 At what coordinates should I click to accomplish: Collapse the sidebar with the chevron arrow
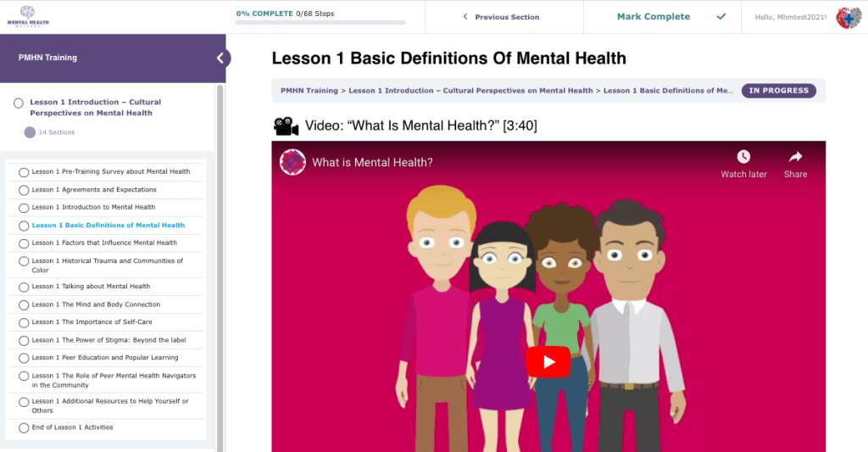coord(220,58)
